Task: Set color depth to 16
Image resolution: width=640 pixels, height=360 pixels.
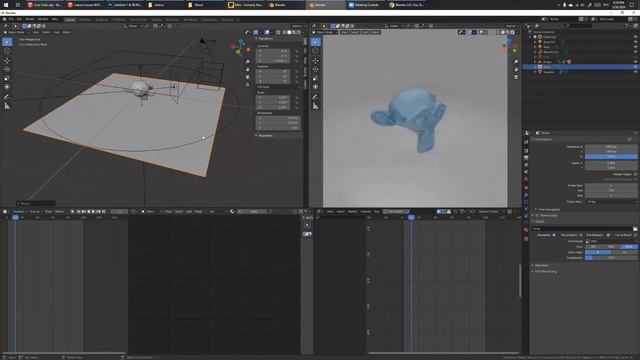Action: 624,252
